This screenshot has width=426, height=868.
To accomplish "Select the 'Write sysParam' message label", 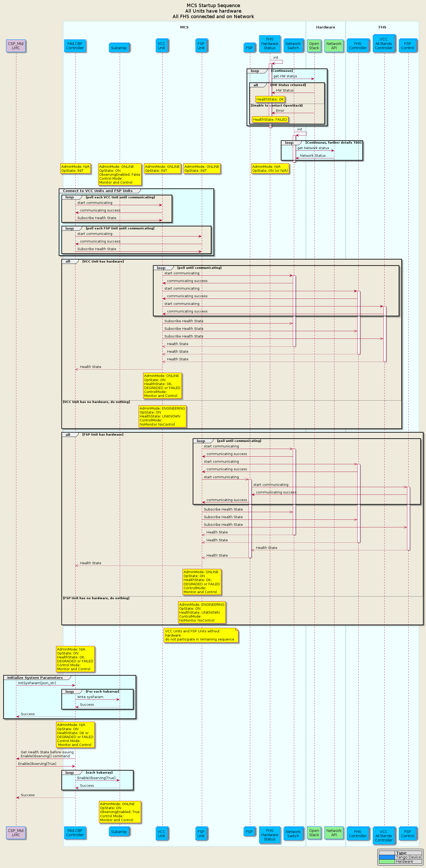I will 90,697.
